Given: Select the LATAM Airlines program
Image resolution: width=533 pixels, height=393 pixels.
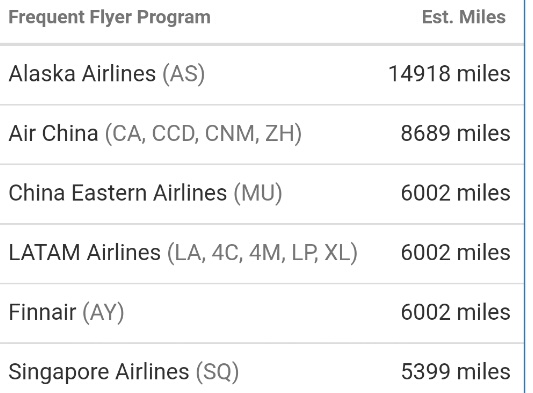Looking at the screenshot, I should [x=85, y=253].
